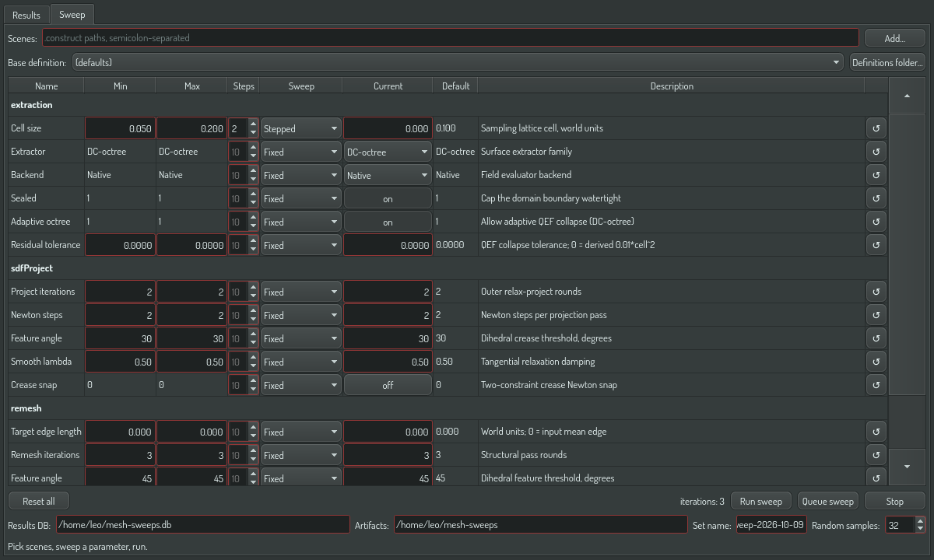Open the Definitions folder

coord(887,62)
